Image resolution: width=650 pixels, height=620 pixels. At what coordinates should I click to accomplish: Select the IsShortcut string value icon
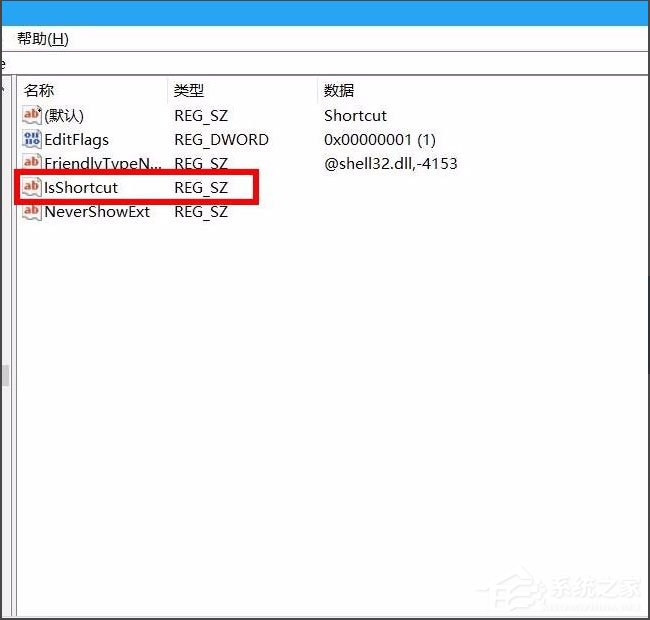(32, 187)
